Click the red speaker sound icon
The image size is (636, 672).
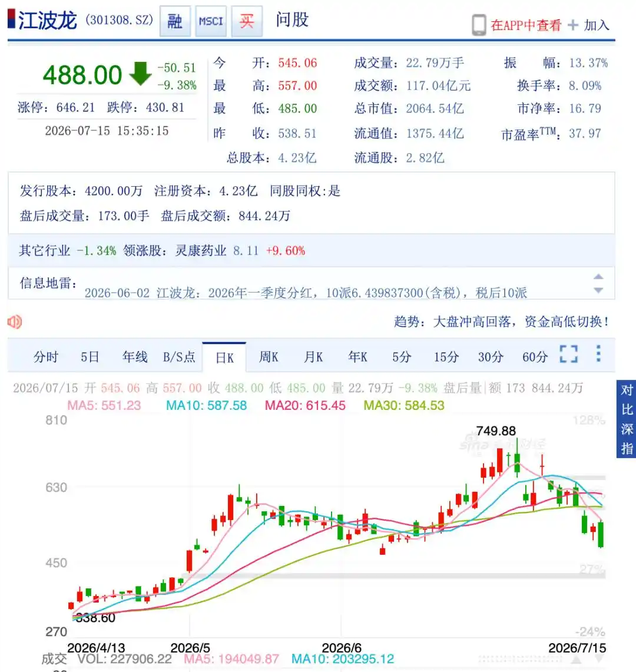click(15, 322)
